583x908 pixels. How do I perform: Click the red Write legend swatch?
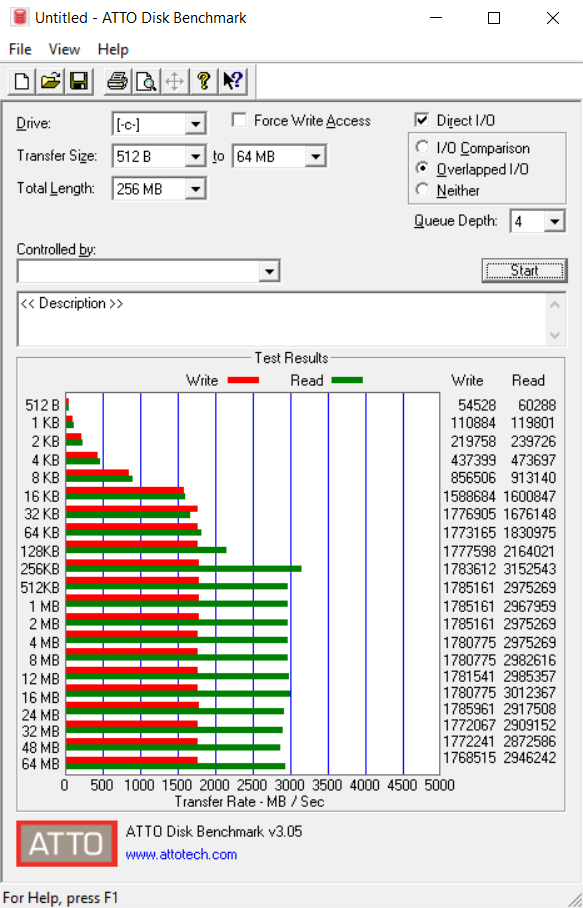[243, 380]
